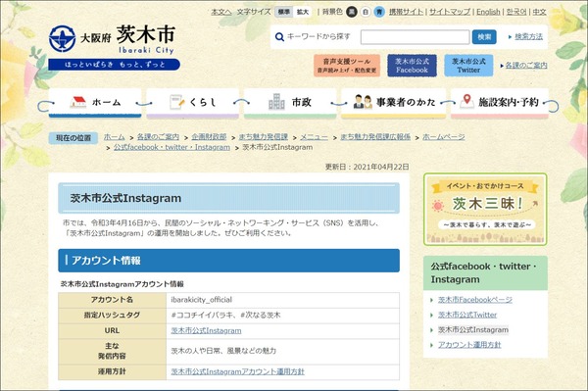588x391 pixels.
Task: Open 茨木市Facebookページ sidebar link
Action: (x=475, y=300)
